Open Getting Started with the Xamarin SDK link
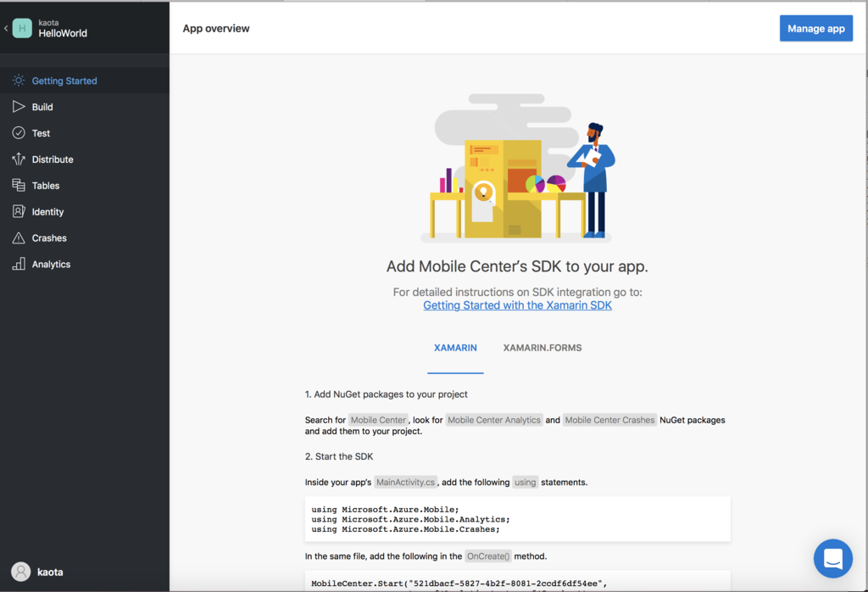868x592 pixels. (x=518, y=305)
